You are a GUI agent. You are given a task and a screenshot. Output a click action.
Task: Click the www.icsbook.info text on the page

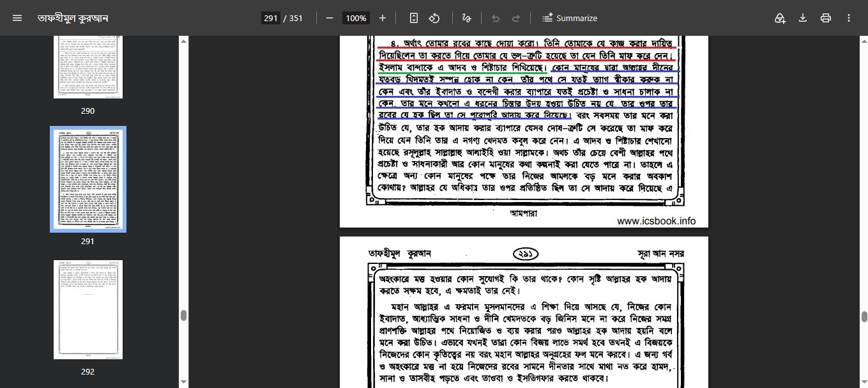(x=656, y=221)
